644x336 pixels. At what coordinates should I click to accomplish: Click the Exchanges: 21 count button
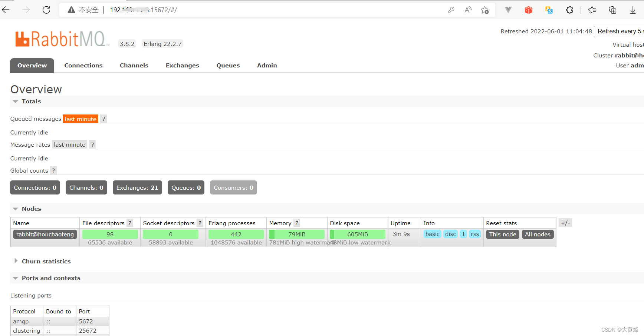tap(137, 187)
